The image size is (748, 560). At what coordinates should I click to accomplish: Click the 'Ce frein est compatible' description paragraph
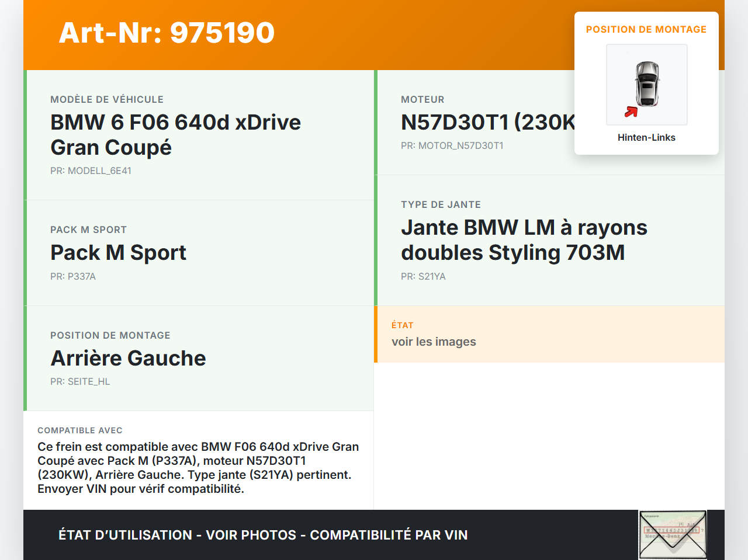point(198,467)
